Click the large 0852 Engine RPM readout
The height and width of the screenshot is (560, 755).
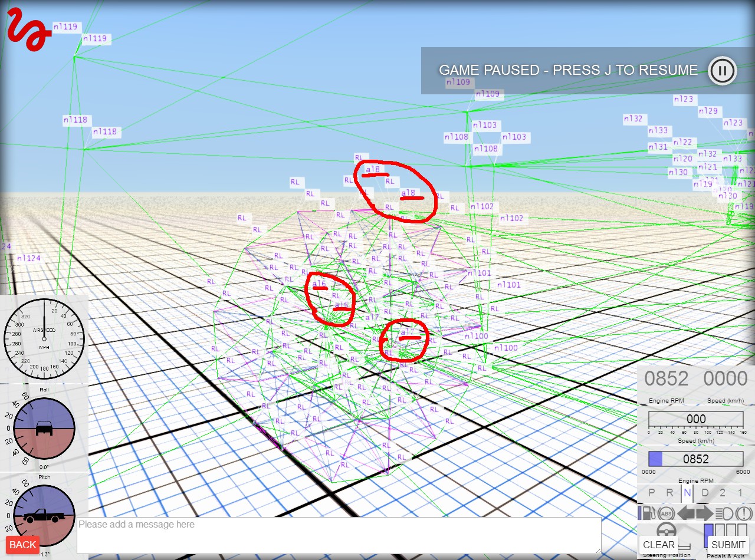point(667,379)
